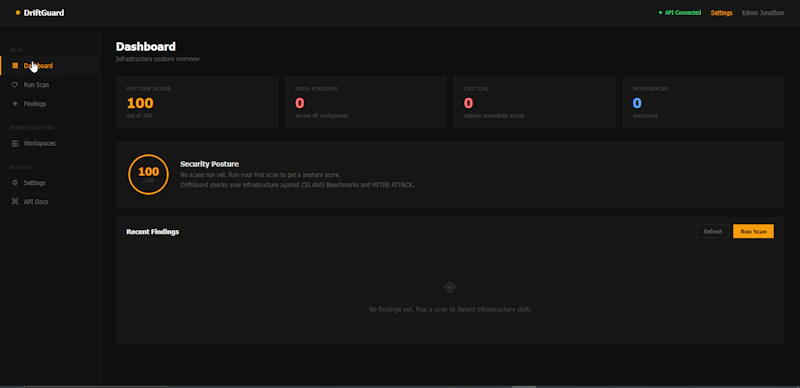
Task: Click the Settings gear icon in sidebar
Action: [x=15, y=183]
